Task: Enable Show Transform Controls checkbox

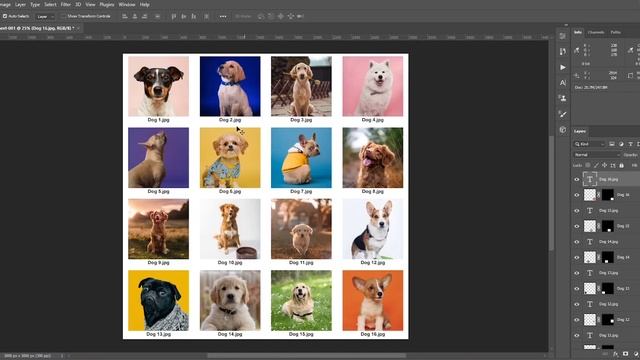Action: pyautogui.click(x=63, y=16)
